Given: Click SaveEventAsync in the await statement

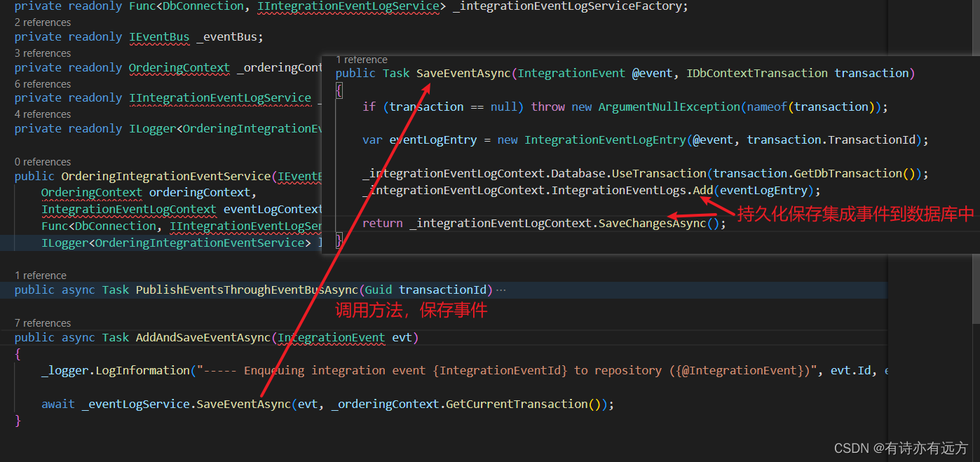Looking at the screenshot, I should 243,404.
